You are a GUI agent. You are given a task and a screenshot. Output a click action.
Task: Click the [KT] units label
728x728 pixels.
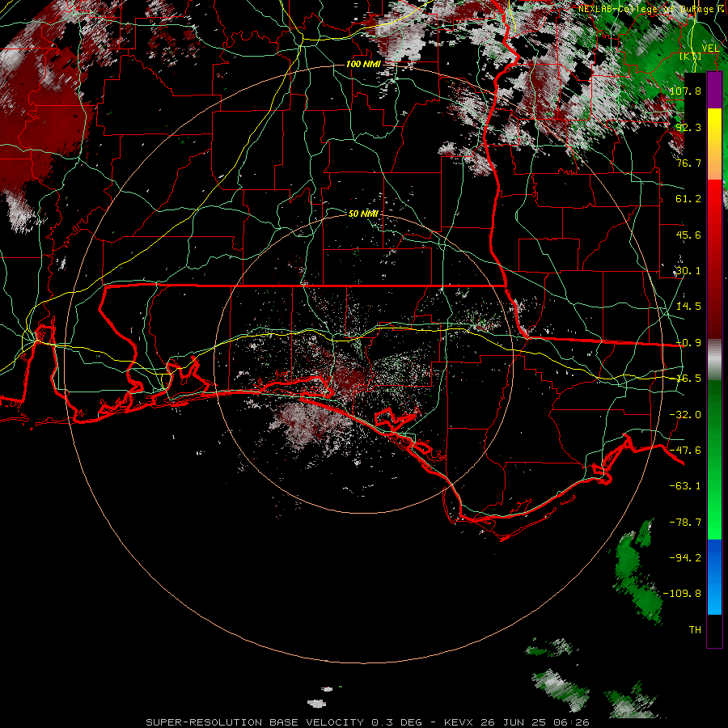coord(691,56)
